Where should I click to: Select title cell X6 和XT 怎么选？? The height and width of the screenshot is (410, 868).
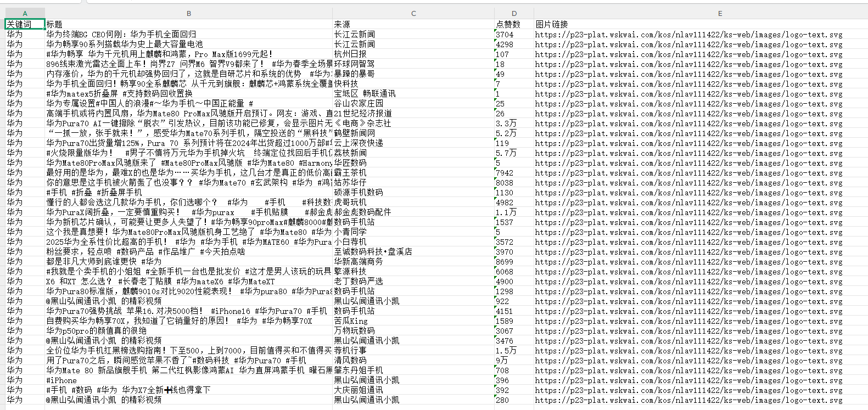click(x=189, y=281)
